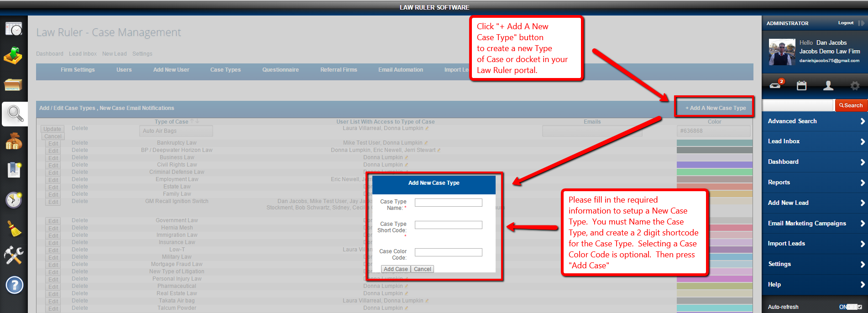The image size is (868, 313).
Task: Click the pencil icon beside Mike Test User, Donna Lumpkin
Action: 426,143
